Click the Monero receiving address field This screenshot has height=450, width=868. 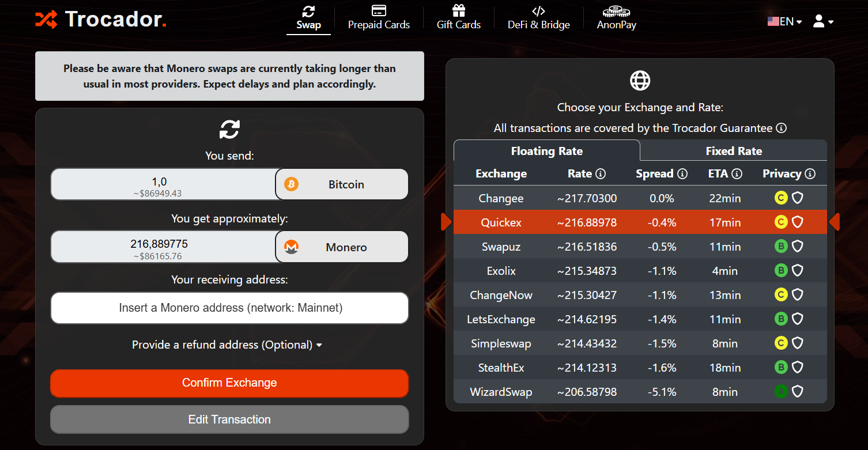pos(229,308)
